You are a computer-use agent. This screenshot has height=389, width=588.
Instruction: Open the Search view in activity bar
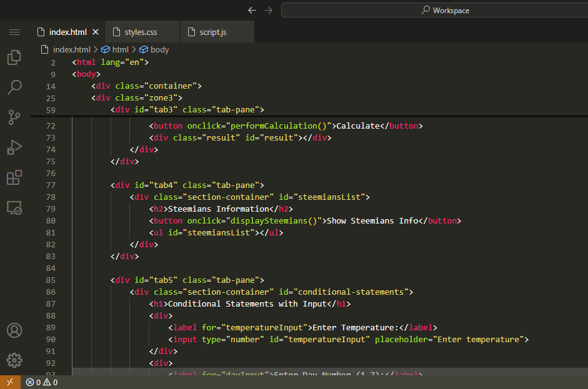point(14,87)
